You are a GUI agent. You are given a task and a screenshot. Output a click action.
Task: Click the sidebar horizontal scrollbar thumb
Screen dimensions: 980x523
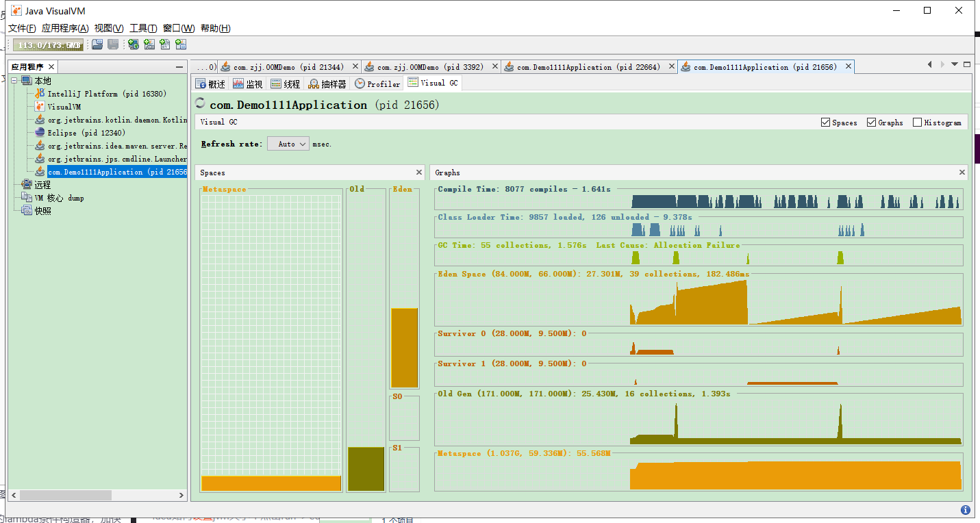click(x=65, y=495)
